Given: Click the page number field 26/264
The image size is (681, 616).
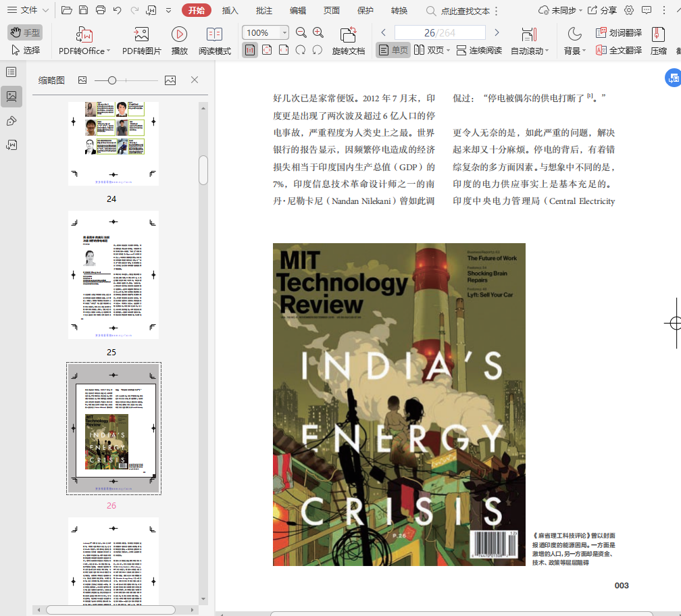Looking at the screenshot, I should 440,32.
